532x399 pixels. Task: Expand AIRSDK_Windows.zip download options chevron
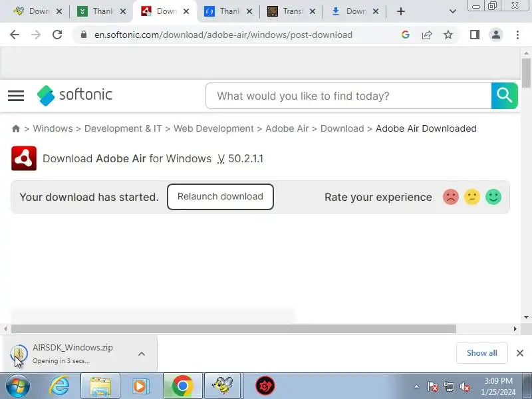pos(142,354)
